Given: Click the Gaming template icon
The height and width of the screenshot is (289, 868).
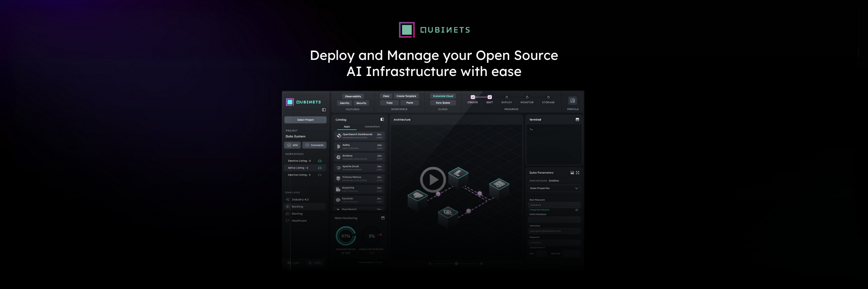Looking at the screenshot, I should pyautogui.click(x=288, y=213).
